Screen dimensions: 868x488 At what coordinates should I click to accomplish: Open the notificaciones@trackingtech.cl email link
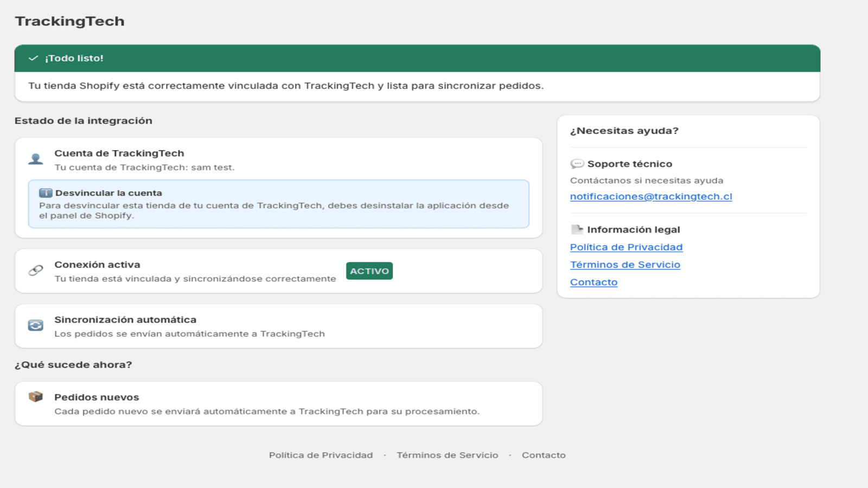(x=651, y=197)
